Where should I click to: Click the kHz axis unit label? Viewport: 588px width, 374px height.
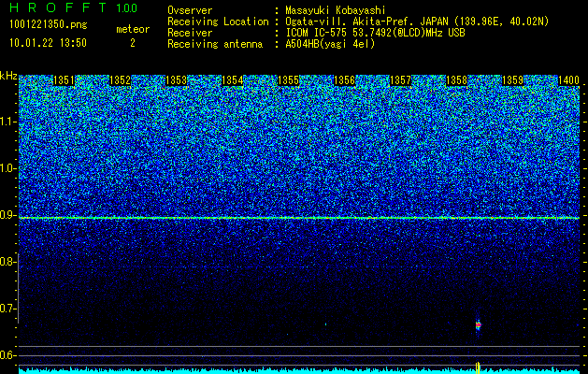coord(8,76)
